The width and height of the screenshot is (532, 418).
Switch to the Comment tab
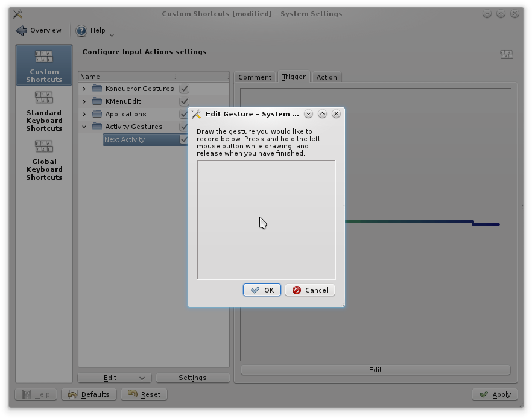[255, 77]
